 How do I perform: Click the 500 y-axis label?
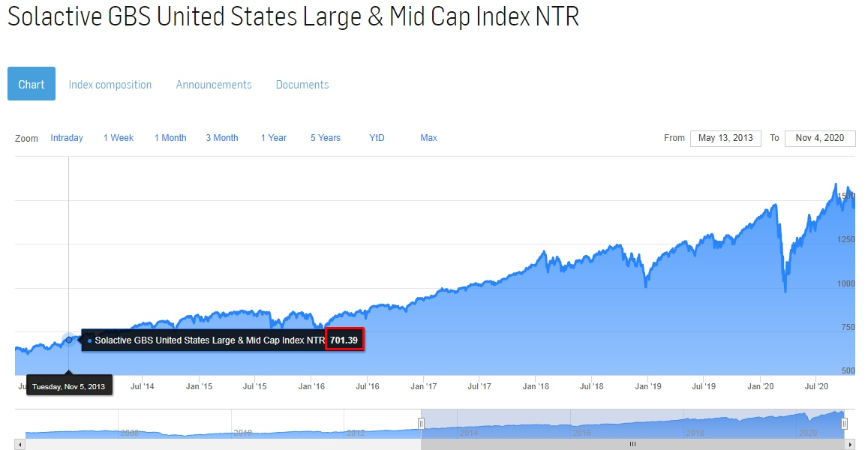pos(848,370)
